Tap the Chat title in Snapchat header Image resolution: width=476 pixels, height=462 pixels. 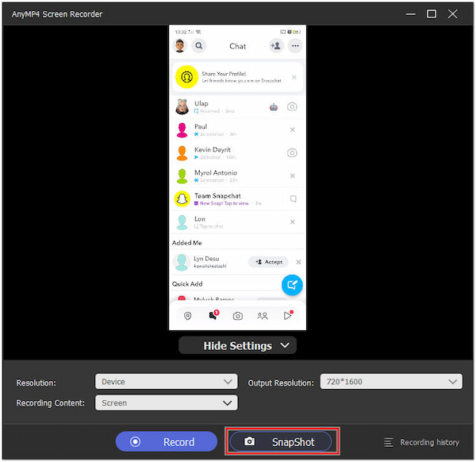coord(237,46)
